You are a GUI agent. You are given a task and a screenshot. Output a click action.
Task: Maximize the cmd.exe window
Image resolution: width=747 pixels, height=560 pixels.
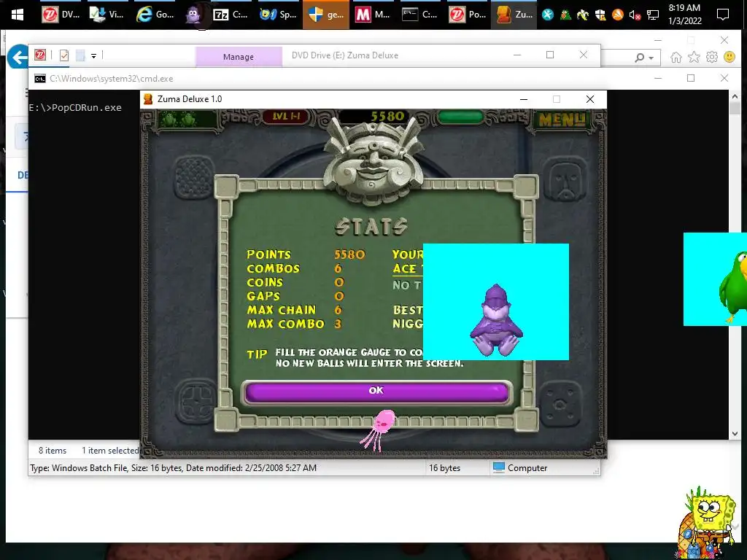point(691,78)
